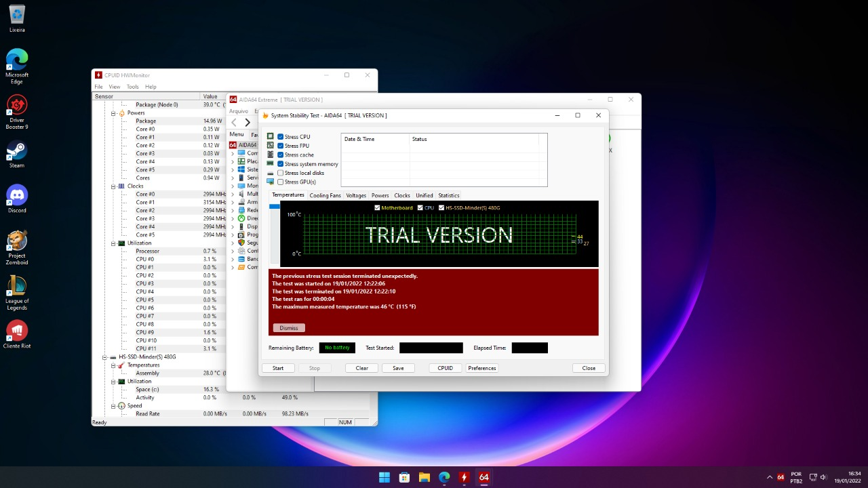Viewport: 868px width, 488px height.
Task: Start the stability test
Action: click(278, 368)
